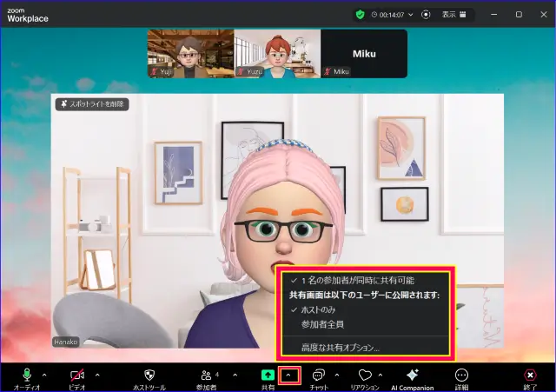Viewport: 556px width, 392px height.
Task: Select Miku's participant tile
Action: pos(364,54)
